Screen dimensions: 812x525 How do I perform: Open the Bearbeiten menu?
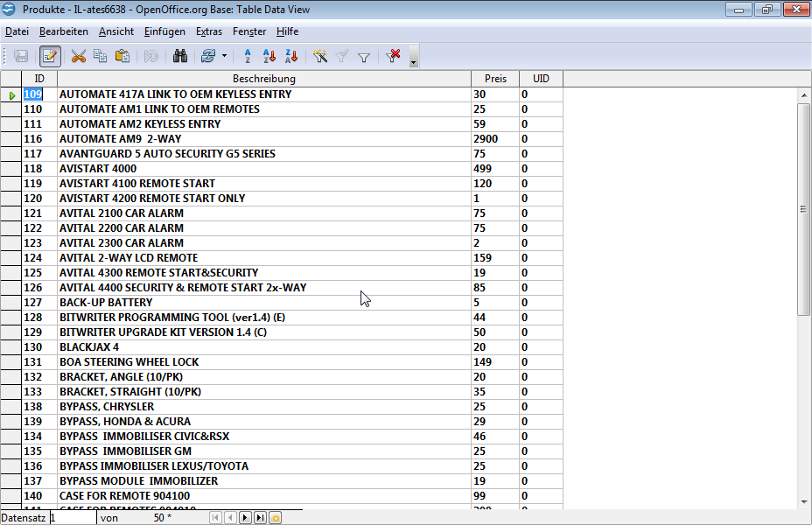(64, 31)
